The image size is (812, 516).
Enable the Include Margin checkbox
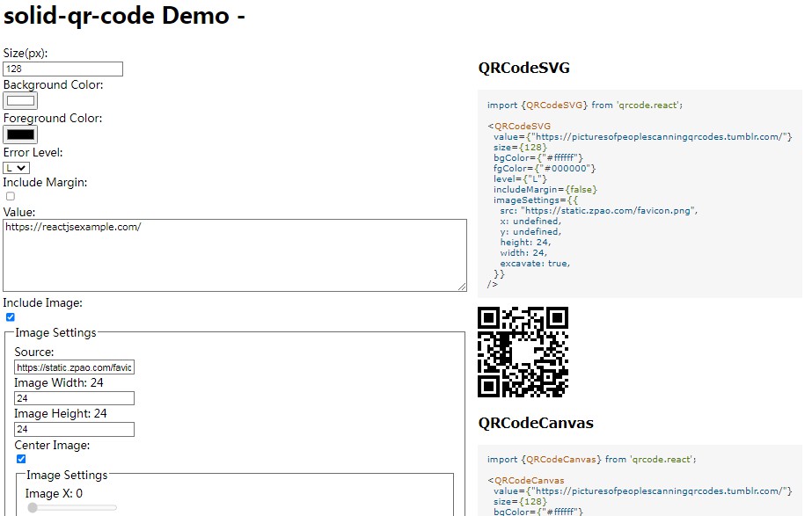11,196
